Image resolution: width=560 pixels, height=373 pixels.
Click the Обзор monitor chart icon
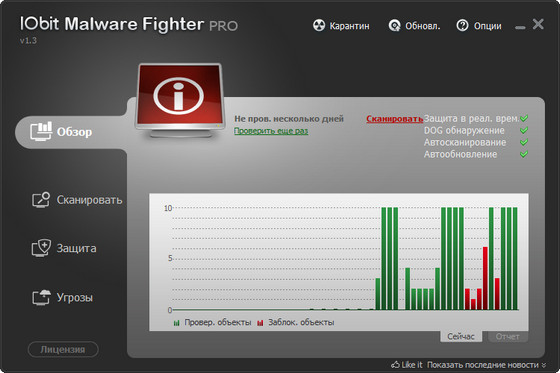41,131
